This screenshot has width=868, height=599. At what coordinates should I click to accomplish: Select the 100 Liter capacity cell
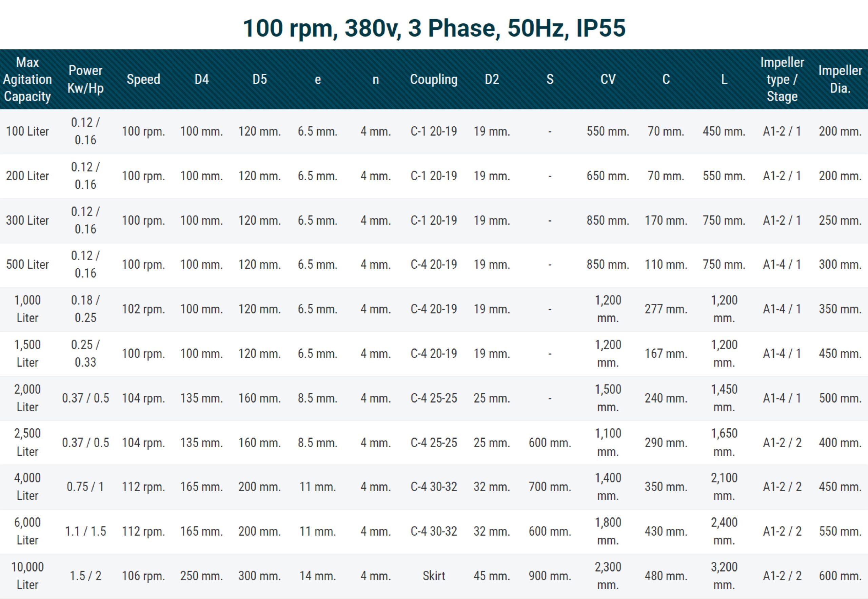coord(27,131)
